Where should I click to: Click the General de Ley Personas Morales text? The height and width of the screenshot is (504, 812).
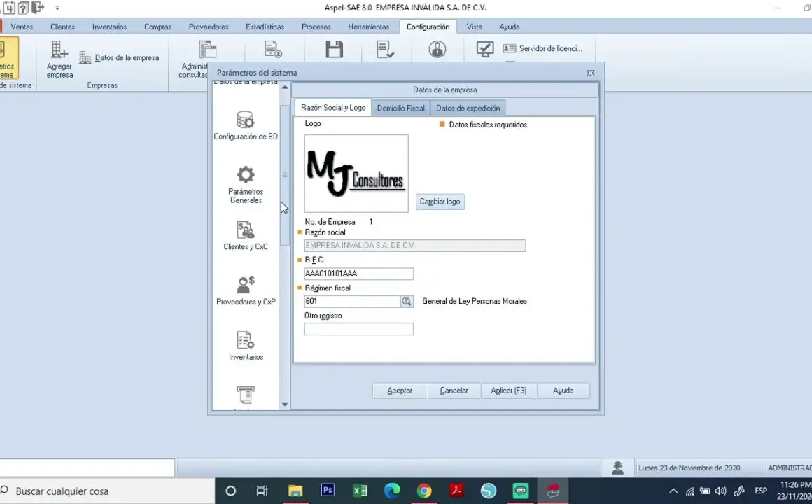[x=475, y=301]
